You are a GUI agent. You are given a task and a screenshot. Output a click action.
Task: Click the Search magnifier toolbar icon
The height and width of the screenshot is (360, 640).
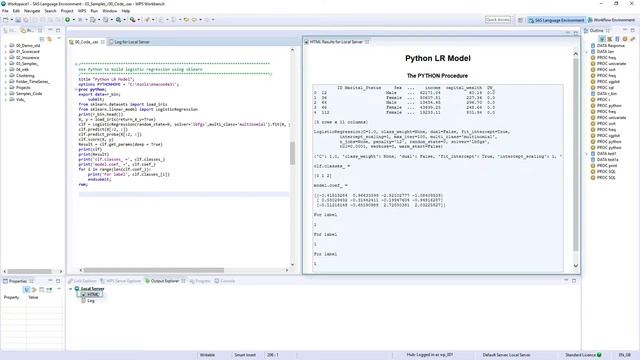coord(118,20)
